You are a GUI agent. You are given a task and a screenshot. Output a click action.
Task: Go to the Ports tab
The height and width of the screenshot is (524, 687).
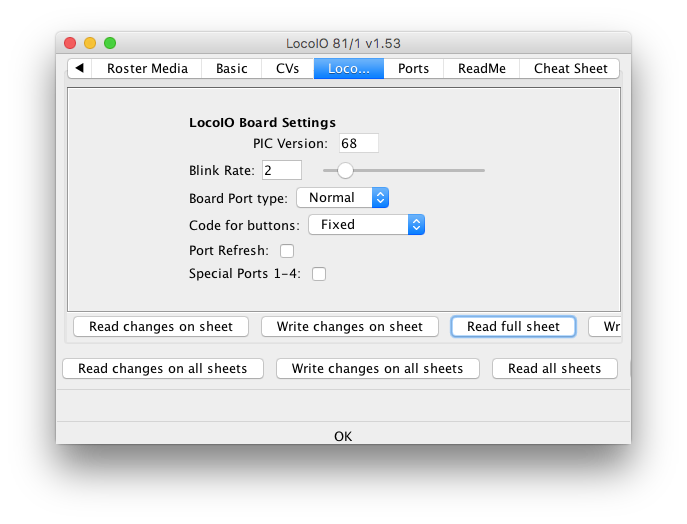tap(413, 69)
